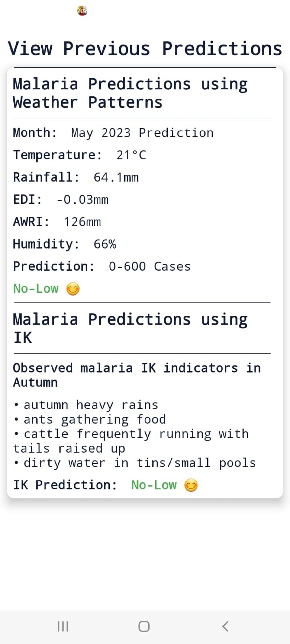Tap the Temperature 21°C value
The height and width of the screenshot is (644, 290).
pyautogui.click(x=131, y=155)
